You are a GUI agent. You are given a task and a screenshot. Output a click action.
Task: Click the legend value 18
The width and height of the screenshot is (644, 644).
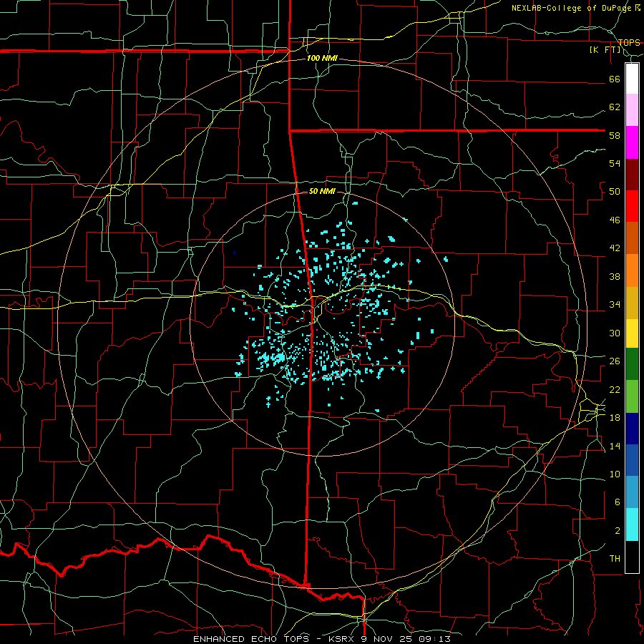pyautogui.click(x=615, y=418)
